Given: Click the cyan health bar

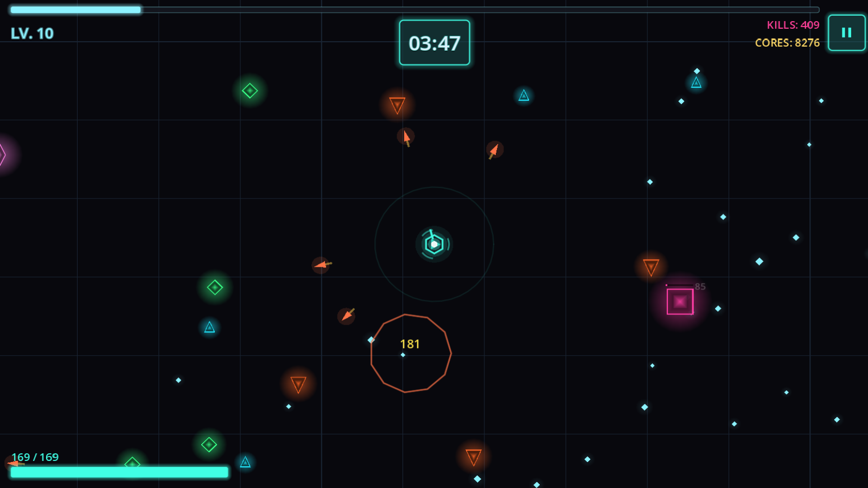Looking at the screenshot, I should (x=119, y=472).
